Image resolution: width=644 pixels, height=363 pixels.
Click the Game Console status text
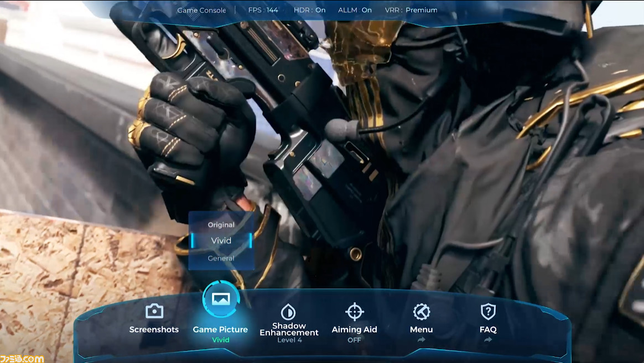click(201, 10)
